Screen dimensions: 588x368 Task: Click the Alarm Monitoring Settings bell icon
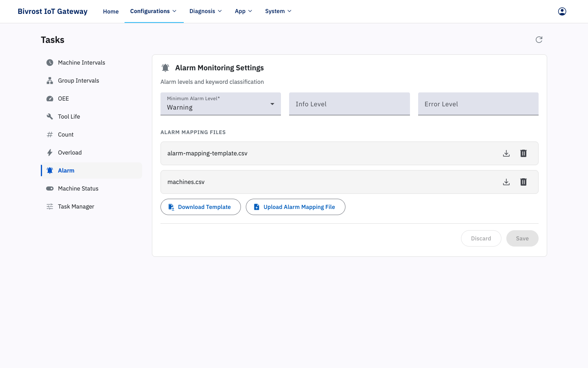(x=165, y=68)
